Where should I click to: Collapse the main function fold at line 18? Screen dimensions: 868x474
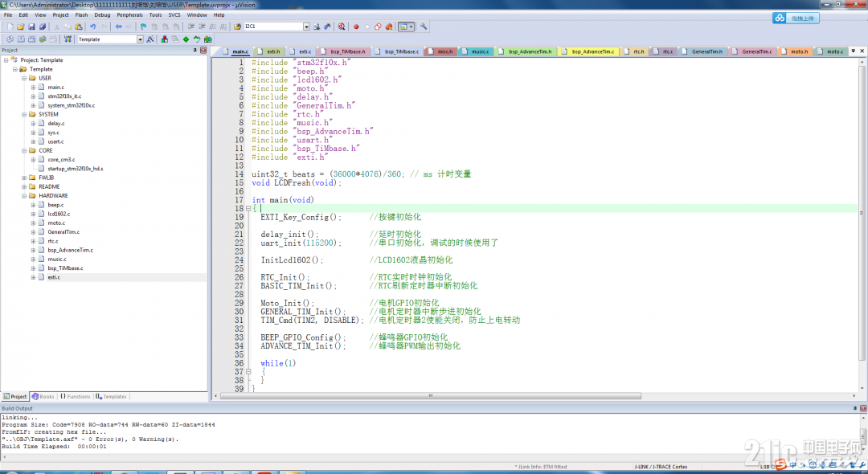248,209
